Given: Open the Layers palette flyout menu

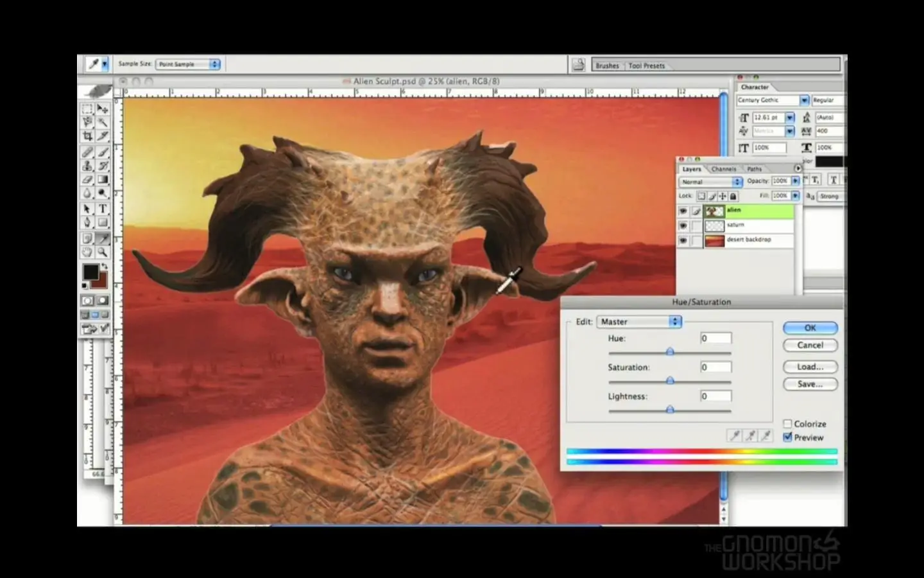Looking at the screenshot, I should click(798, 168).
